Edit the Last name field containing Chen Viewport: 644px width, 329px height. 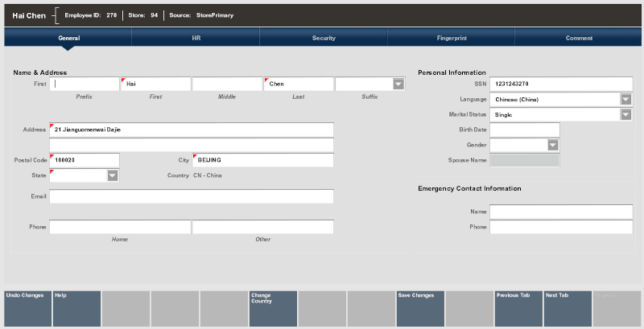[x=299, y=84]
